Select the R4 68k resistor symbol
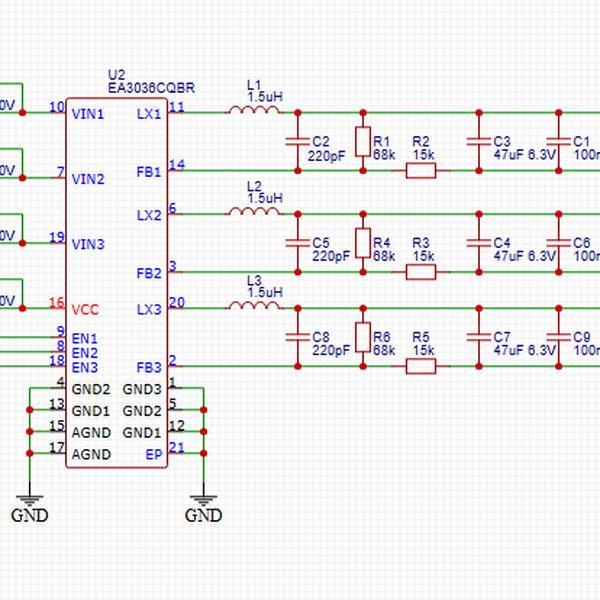600x600 pixels. (x=363, y=243)
